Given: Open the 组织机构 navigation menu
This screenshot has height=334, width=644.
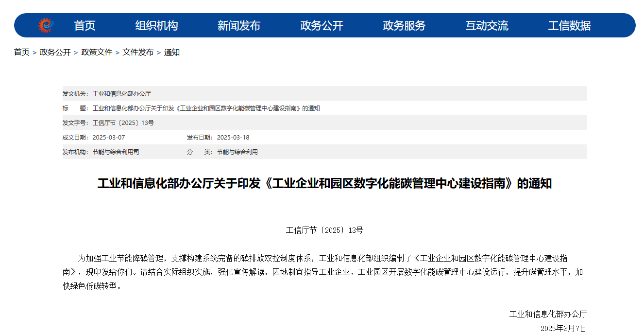Looking at the screenshot, I should coord(156,26).
